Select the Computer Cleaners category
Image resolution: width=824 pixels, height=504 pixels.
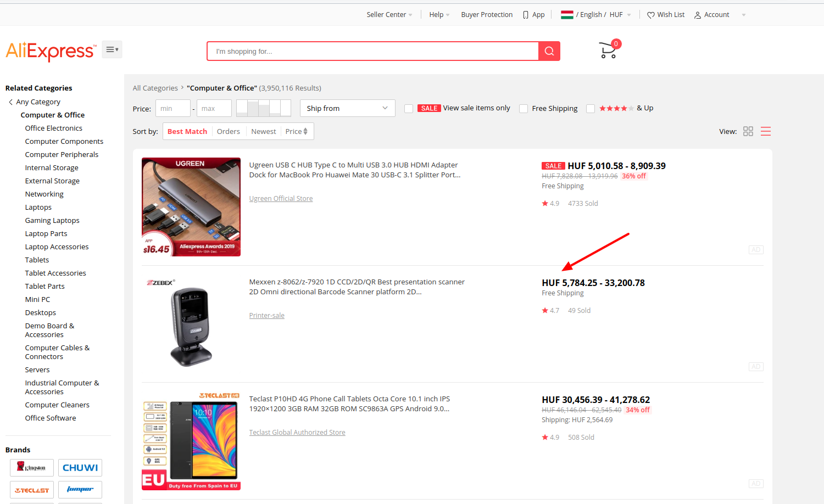(x=57, y=405)
